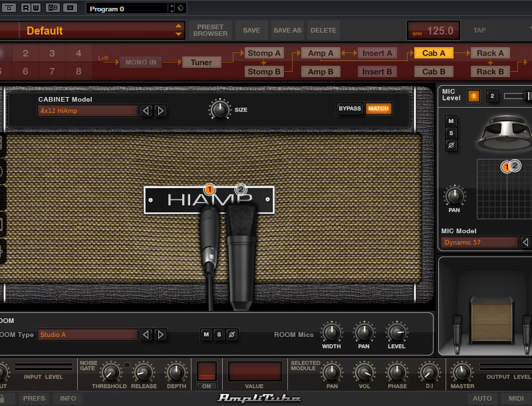Screen dimensions: 532x406
Task: Click the MIDI button
Action: click(x=516, y=399)
